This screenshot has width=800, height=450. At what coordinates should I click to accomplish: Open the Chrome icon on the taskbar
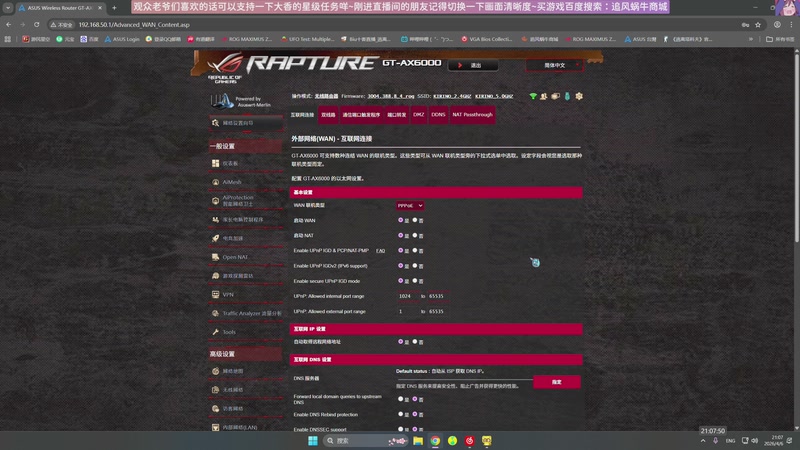tap(435, 441)
